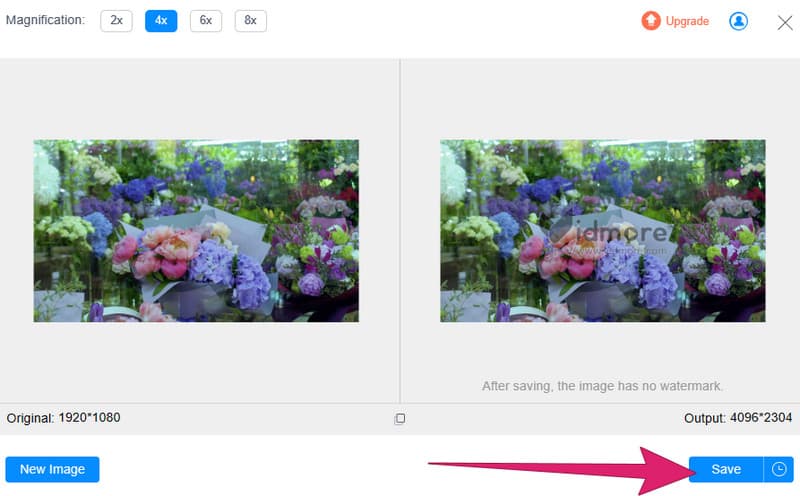Open the Upgrade link text
This screenshot has height=496, width=800.
(x=687, y=21)
